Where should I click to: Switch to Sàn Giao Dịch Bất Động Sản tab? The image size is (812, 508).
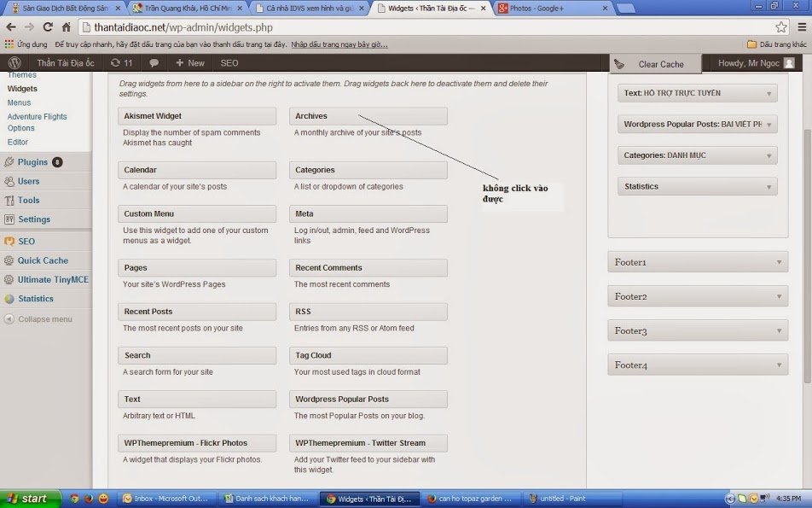[65, 9]
